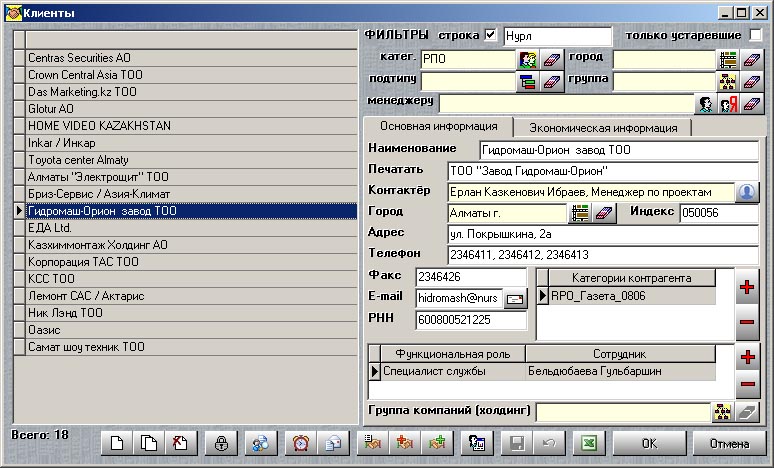Select the Основная информация tab
This screenshot has width=774, height=468.
[x=438, y=127]
